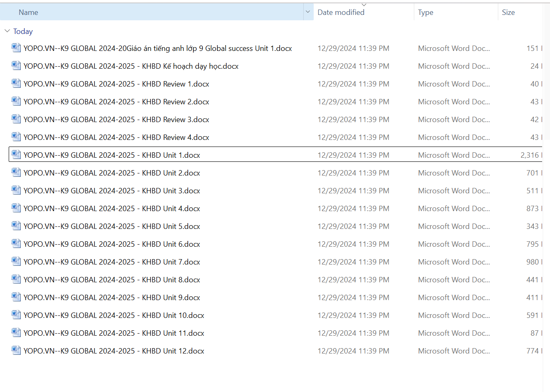Select file name KHBD Unit 11.docx
Screen dimensions: 550x392
pos(114,333)
